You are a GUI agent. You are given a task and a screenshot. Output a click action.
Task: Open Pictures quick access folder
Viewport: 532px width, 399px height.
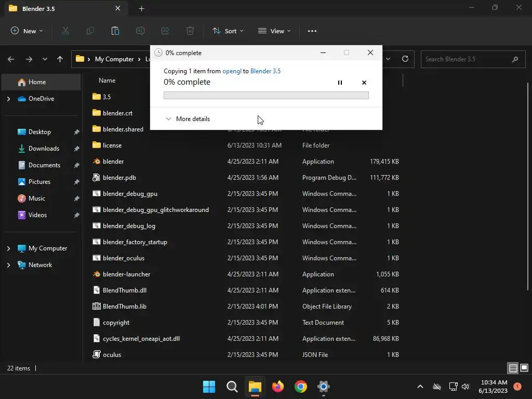(39, 182)
